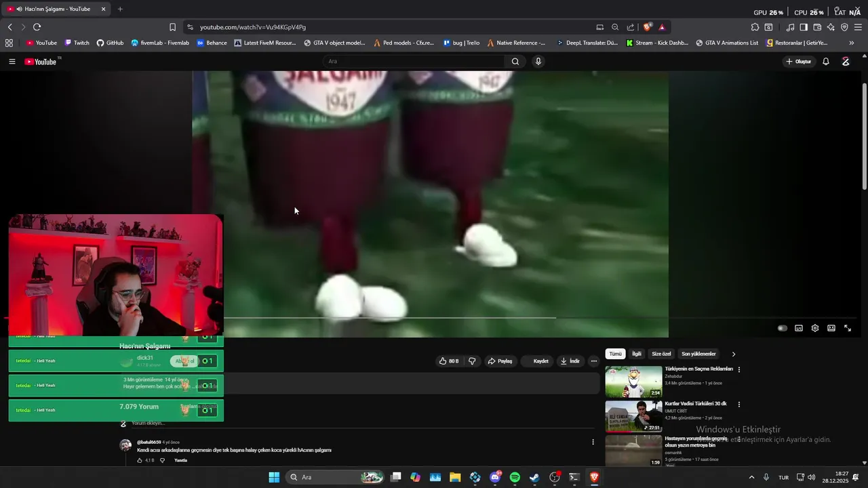The height and width of the screenshot is (488, 868).
Task: Toggle autoplay switch in the player
Action: tap(783, 328)
